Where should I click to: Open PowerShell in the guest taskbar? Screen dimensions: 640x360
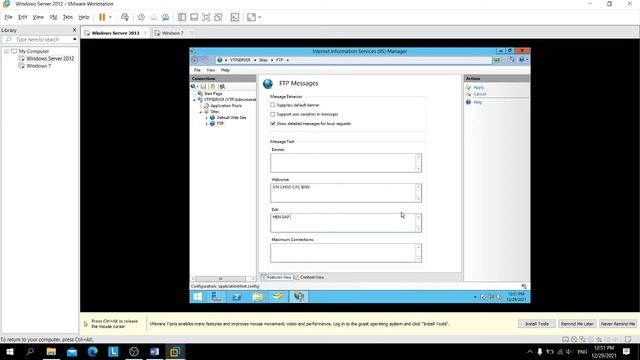[237, 297]
